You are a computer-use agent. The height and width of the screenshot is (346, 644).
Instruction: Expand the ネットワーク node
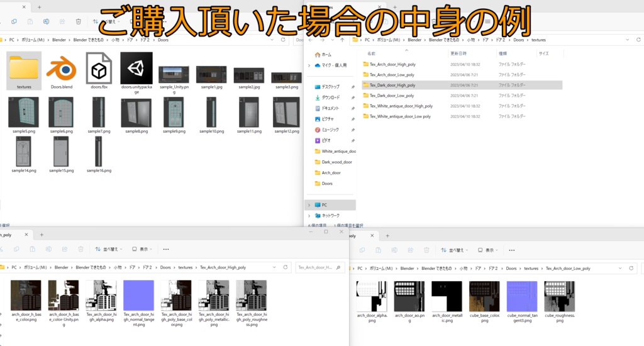tap(309, 215)
